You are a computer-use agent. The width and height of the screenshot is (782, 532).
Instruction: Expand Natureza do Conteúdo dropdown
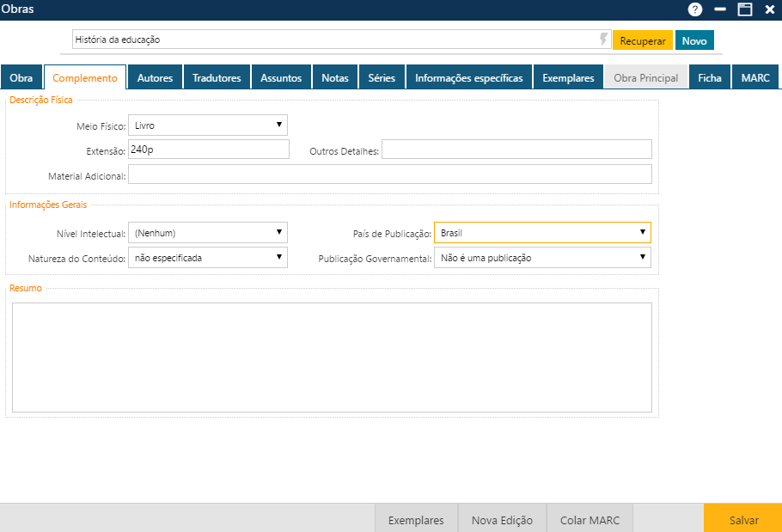(207, 257)
